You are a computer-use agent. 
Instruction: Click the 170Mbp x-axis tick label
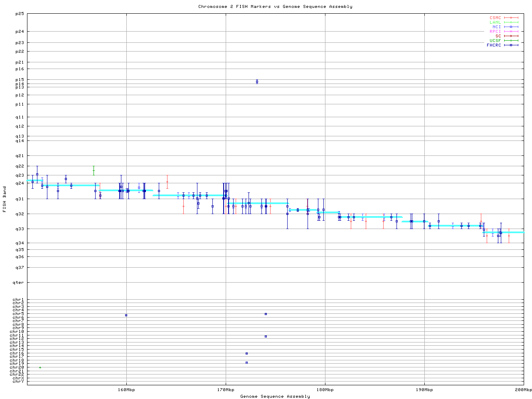tap(226, 390)
